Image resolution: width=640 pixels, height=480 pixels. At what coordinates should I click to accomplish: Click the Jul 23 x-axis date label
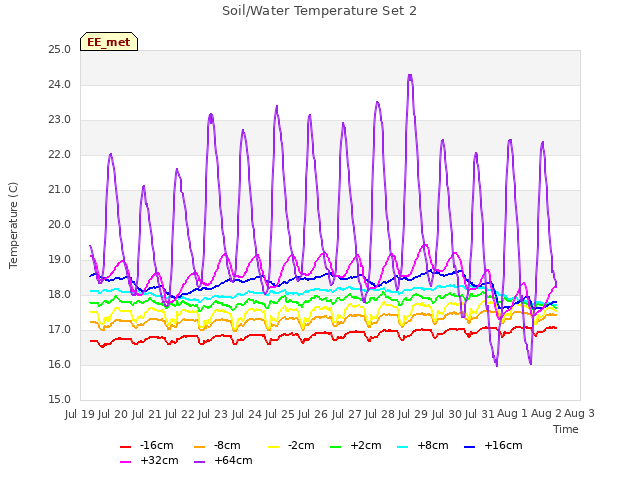coord(213,414)
